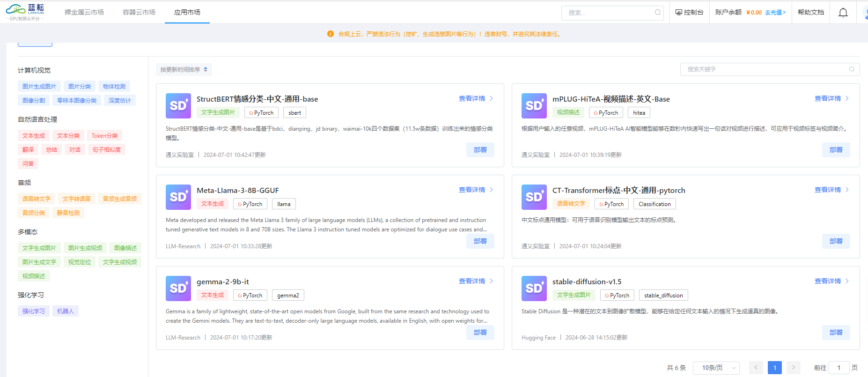View details of gemma-2-9b-it

tap(476, 281)
